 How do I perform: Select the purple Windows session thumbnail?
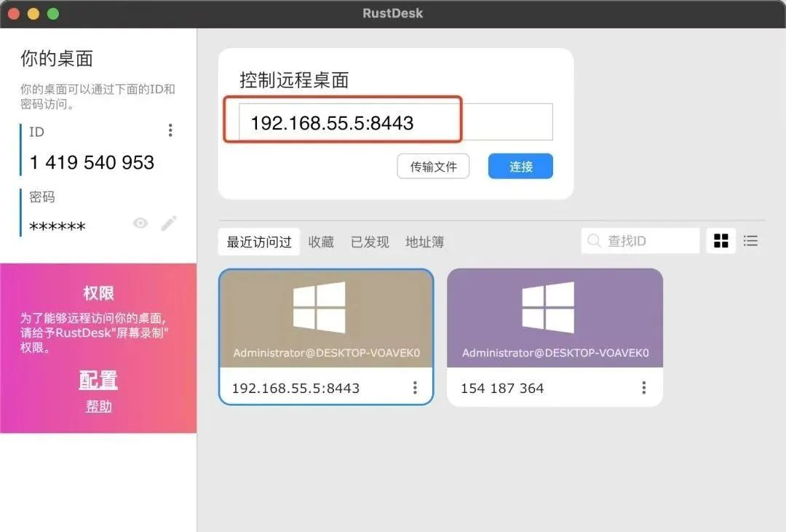pyautogui.click(x=555, y=318)
